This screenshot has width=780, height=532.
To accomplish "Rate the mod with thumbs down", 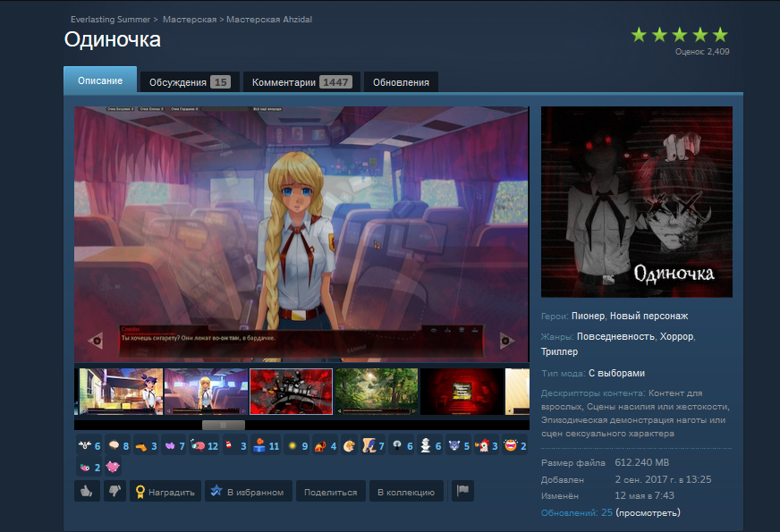I will pyautogui.click(x=114, y=491).
